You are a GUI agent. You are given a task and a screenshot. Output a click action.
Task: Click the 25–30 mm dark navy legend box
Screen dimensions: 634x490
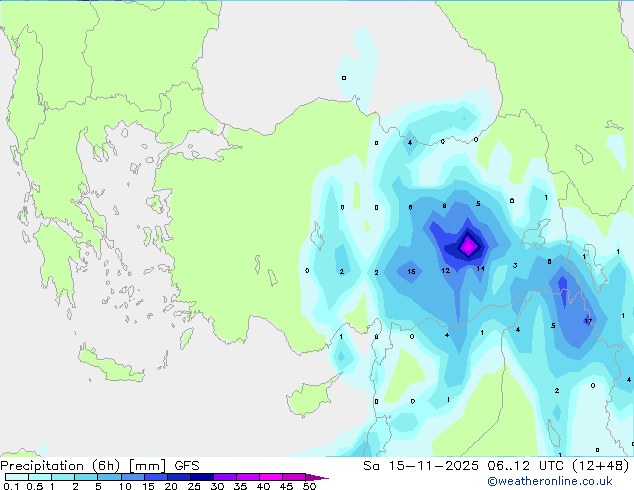point(202,477)
